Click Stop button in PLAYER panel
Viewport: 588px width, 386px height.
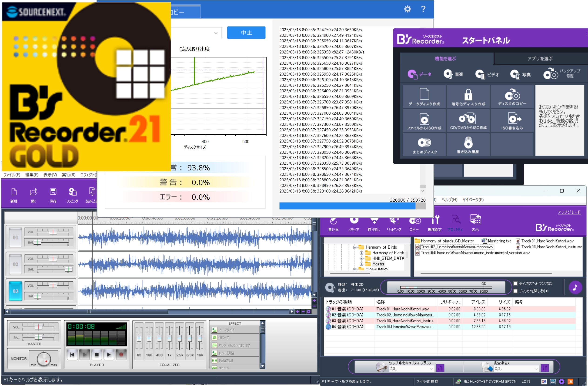97,355
